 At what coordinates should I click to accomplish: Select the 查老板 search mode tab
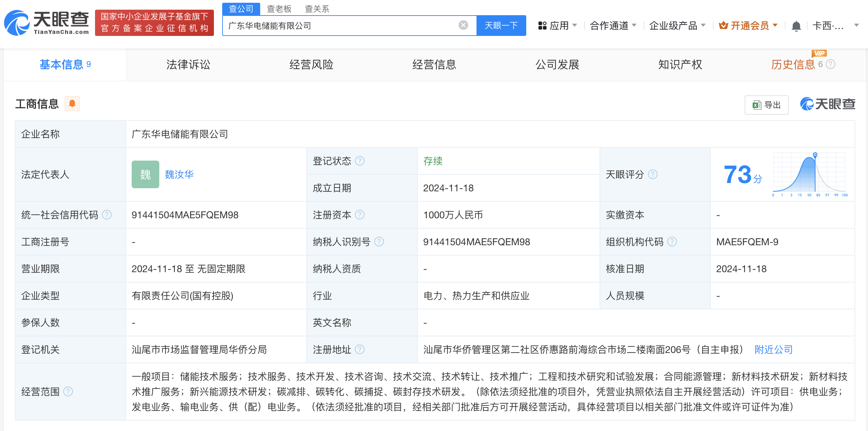point(279,9)
